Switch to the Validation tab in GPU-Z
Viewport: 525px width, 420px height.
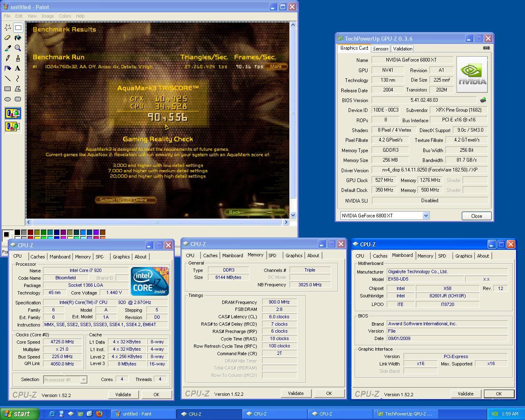coord(403,48)
